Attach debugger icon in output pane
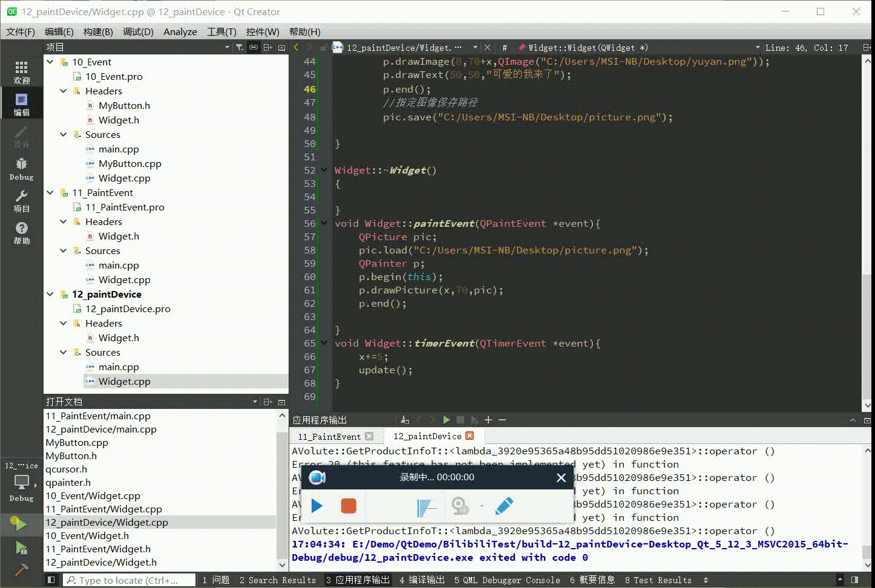Screen dimensions: 875x588 pyautogui.click(x=474, y=420)
